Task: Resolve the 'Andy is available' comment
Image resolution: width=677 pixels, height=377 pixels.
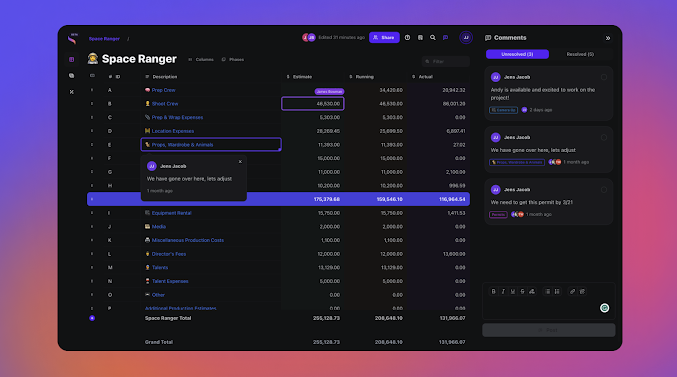Action: (x=604, y=77)
